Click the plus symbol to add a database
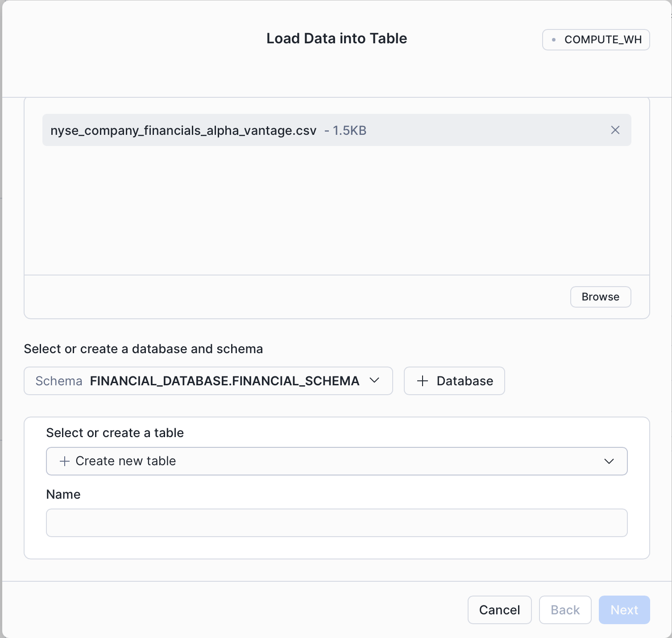The width and height of the screenshot is (672, 638). 423,381
